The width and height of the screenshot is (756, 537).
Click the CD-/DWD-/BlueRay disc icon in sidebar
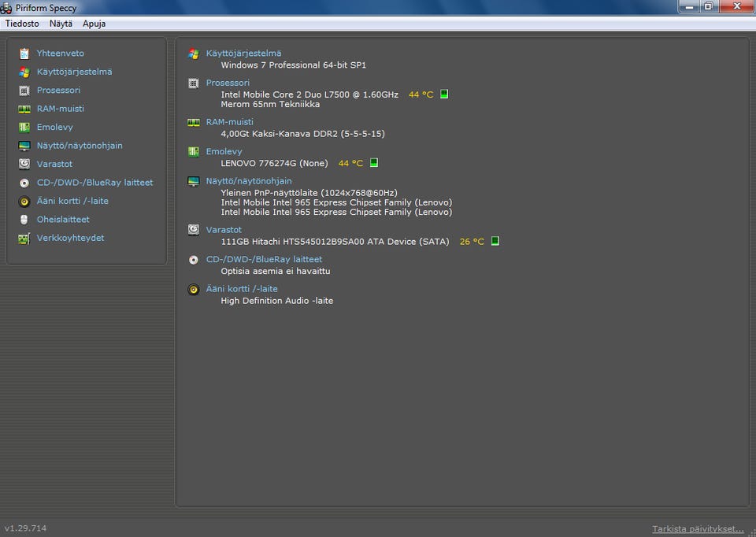(24, 183)
